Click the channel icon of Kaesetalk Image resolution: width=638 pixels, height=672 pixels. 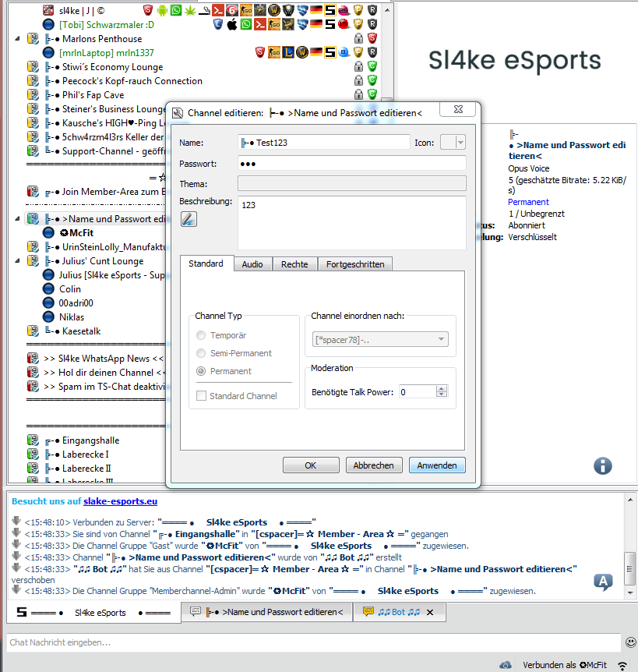[33, 331]
